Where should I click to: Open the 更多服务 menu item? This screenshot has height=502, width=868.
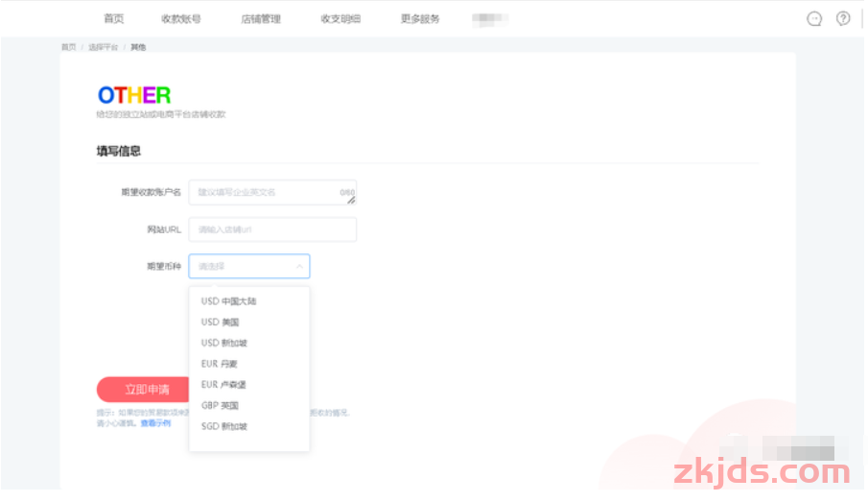tap(420, 19)
